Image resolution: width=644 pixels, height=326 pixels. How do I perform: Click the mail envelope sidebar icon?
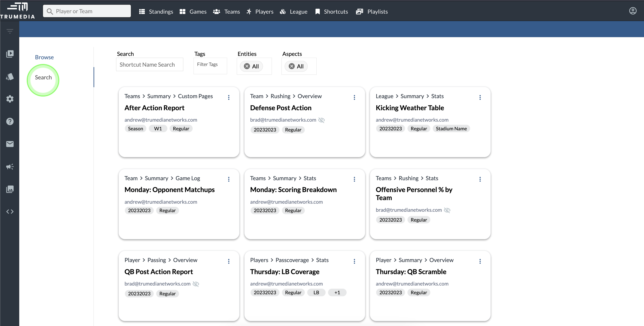coord(10,144)
